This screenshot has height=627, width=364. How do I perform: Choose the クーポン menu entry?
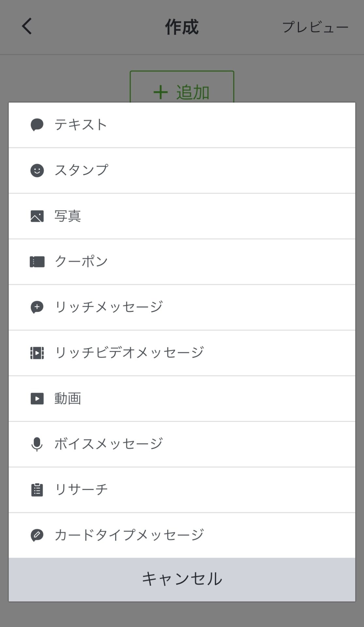tap(81, 262)
